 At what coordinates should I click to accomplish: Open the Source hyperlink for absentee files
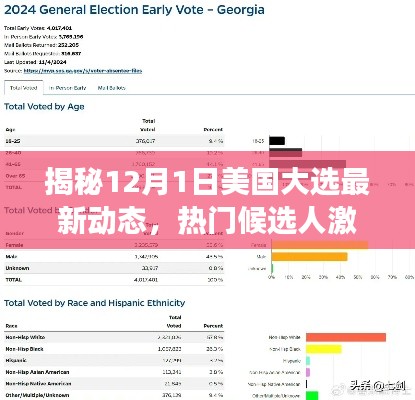[83, 71]
